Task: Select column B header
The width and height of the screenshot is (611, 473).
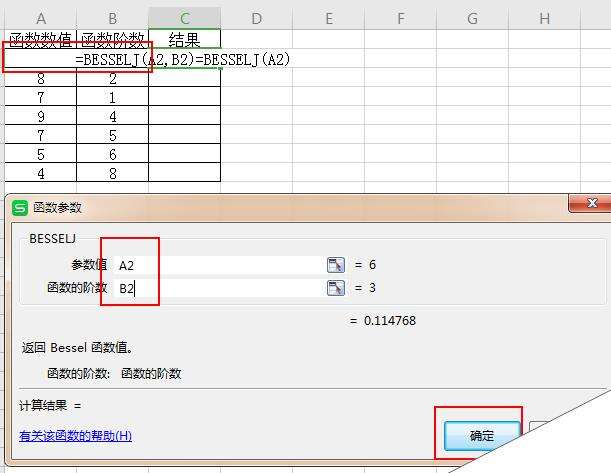Action: [x=113, y=18]
